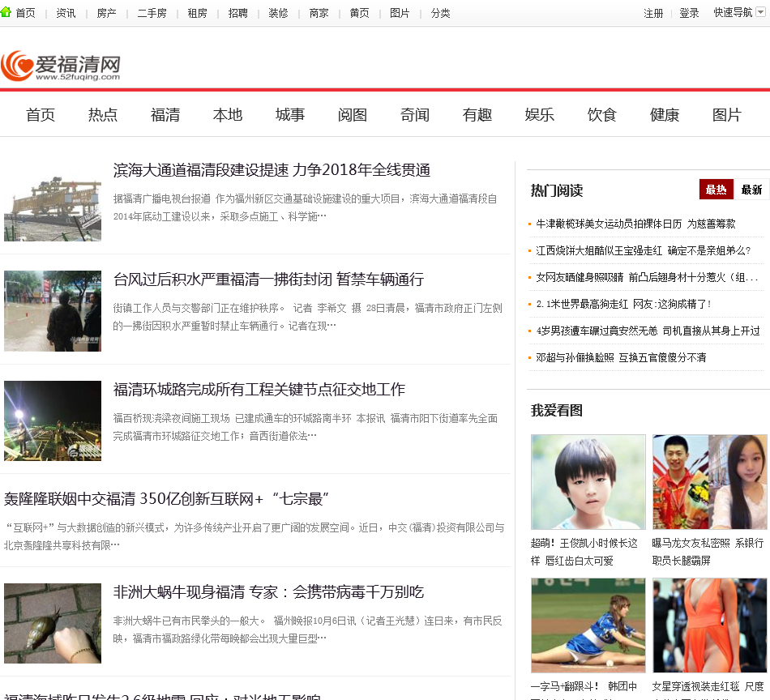The image size is (770, 700).
Task: Open 房产 in the top bar
Action: 106,13
